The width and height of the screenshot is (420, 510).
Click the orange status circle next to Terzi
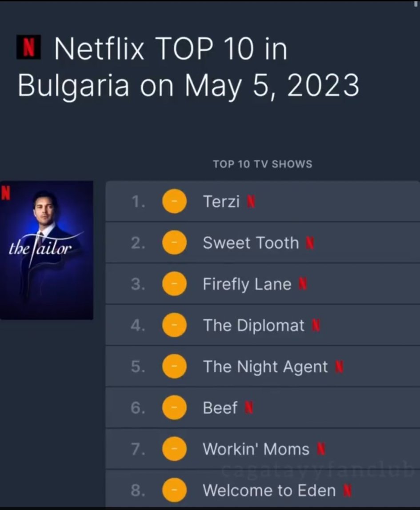(x=174, y=202)
